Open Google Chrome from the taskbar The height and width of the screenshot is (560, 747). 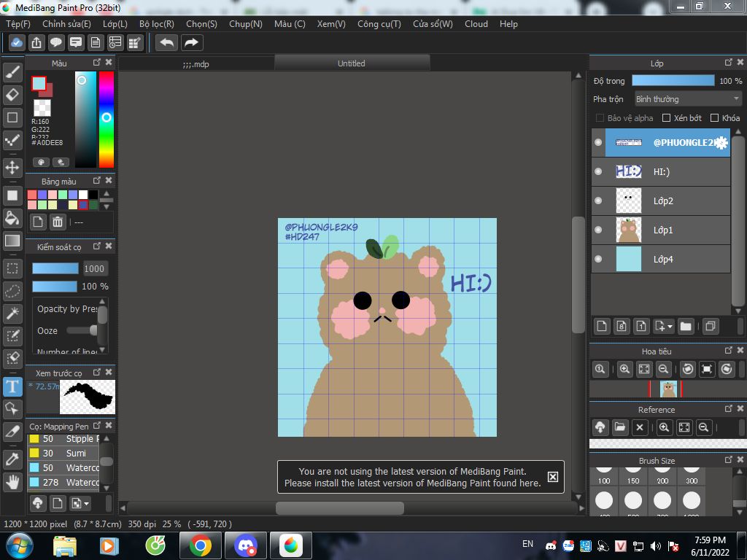click(200, 545)
